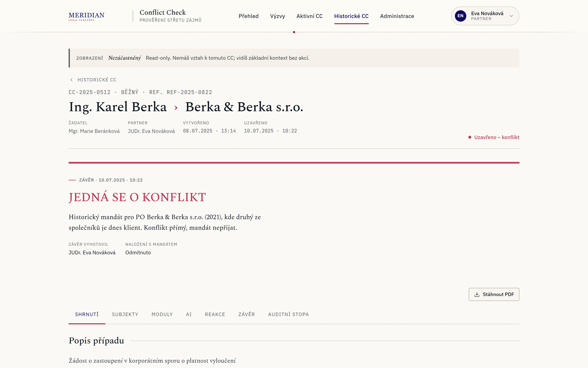Viewport: 588px width, 368px height.
Task: Click the Nezúčastněný view label in banner
Action: 124,58
